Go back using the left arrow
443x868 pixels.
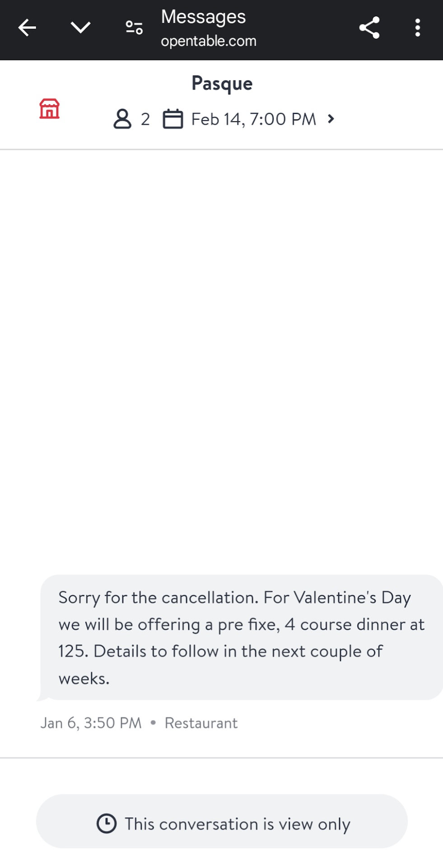[27, 28]
